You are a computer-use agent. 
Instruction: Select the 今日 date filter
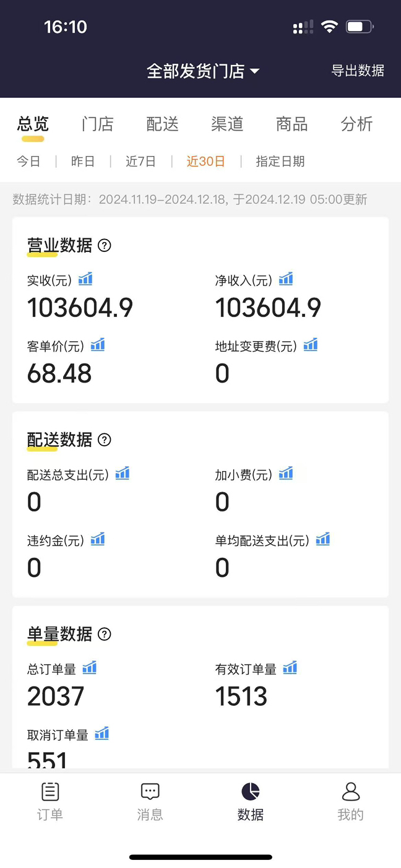tap(28, 162)
